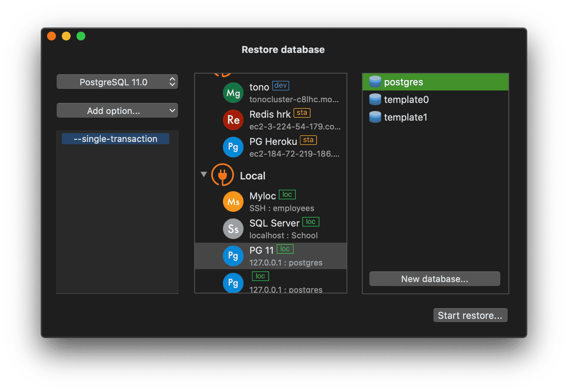Click the loc tag beside SQL Server
The height and width of the screenshot is (392, 568).
click(311, 222)
